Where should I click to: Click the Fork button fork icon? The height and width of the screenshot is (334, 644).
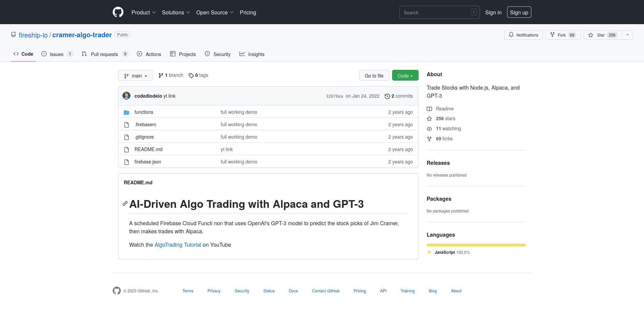pos(552,35)
